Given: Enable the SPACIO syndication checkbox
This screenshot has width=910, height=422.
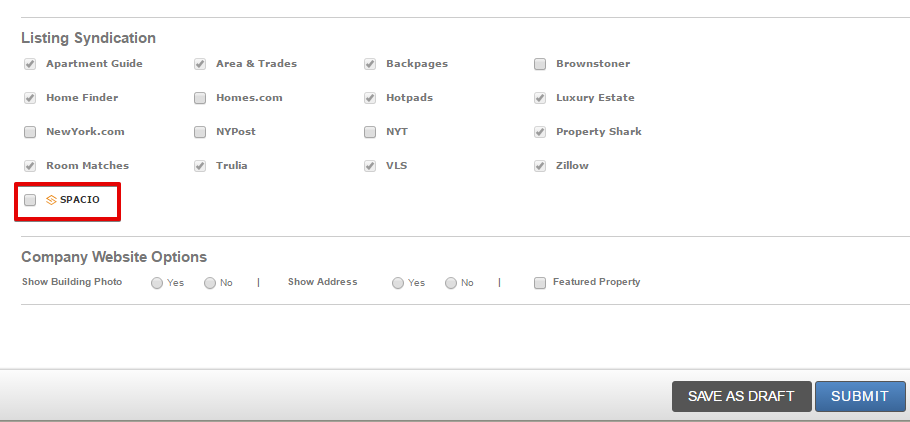Looking at the screenshot, I should pyautogui.click(x=30, y=200).
